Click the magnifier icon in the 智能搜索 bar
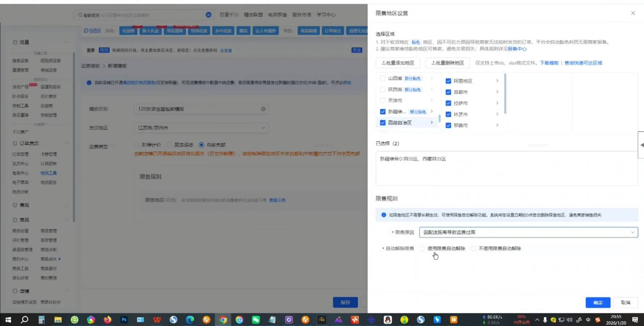 80,15
